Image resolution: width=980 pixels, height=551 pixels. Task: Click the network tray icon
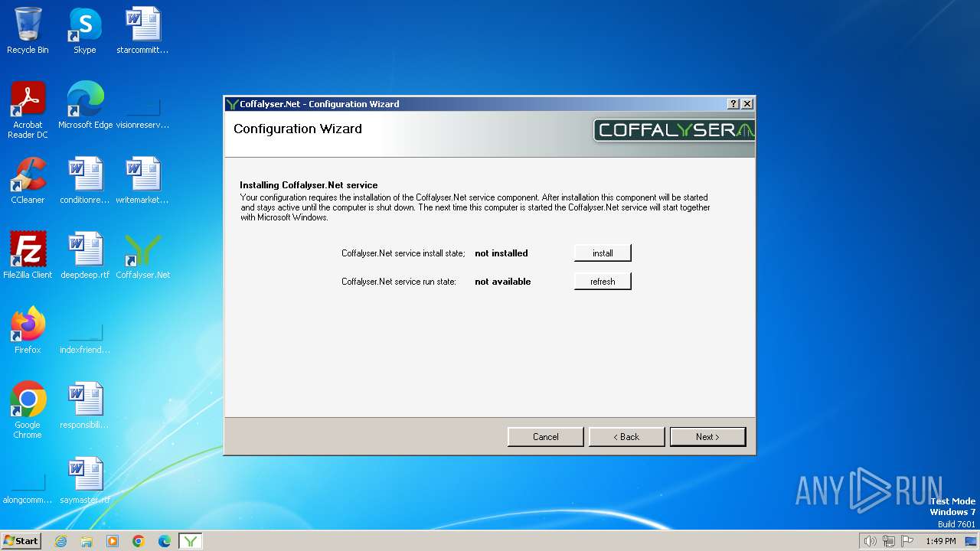click(x=889, y=541)
